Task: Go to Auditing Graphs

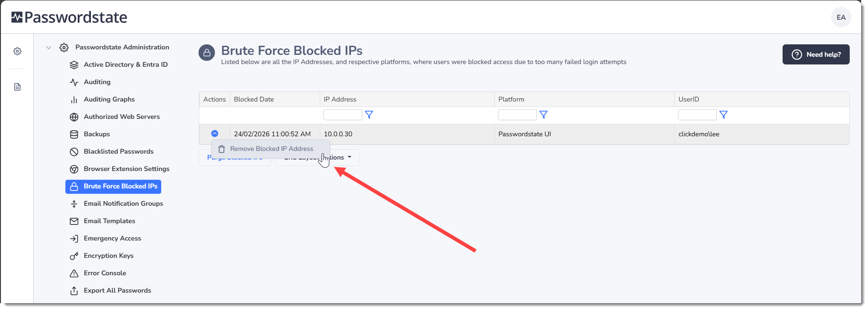Action: [109, 99]
